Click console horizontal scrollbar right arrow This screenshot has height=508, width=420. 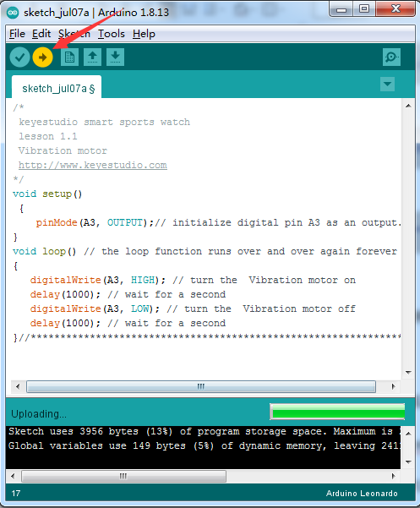pos(394,476)
